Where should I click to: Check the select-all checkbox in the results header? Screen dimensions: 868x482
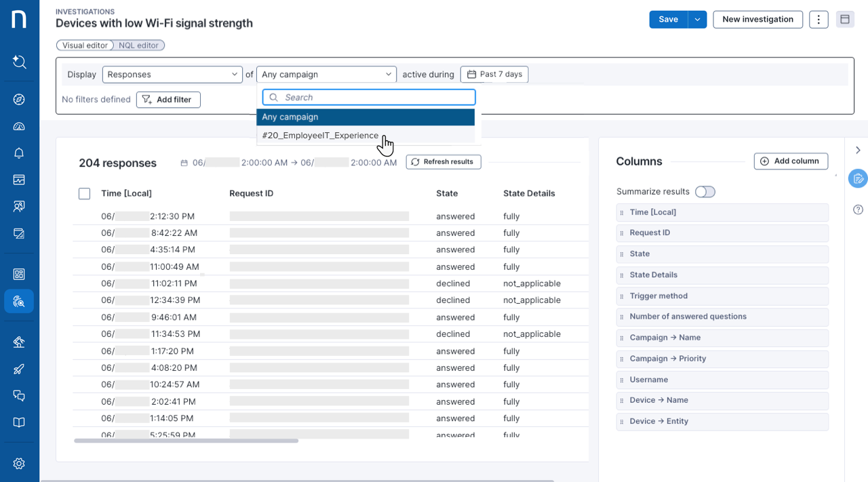pyautogui.click(x=84, y=193)
